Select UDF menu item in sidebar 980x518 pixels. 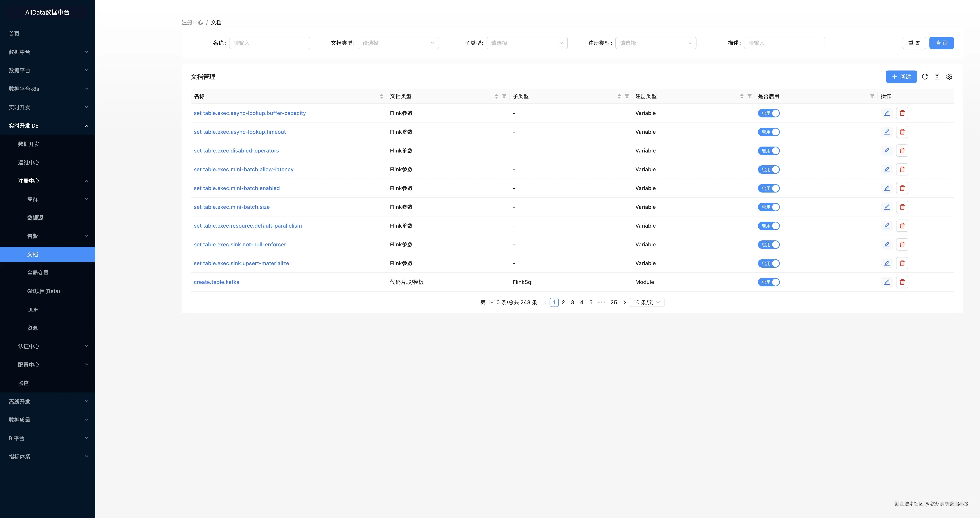pyautogui.click(x=32, y=310)
